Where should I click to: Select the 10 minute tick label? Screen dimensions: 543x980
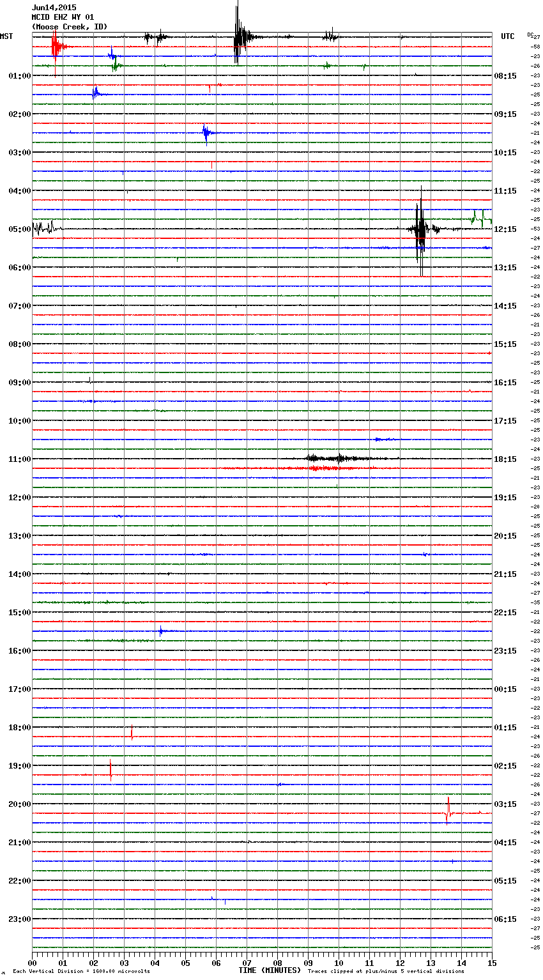pyautogui.click(x=339, y=963)
